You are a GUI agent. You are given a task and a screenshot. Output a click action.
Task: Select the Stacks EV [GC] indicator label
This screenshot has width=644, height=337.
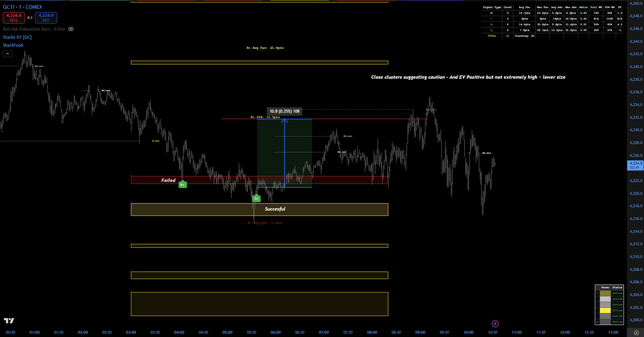pyautogui.click(x=17, y=38)
